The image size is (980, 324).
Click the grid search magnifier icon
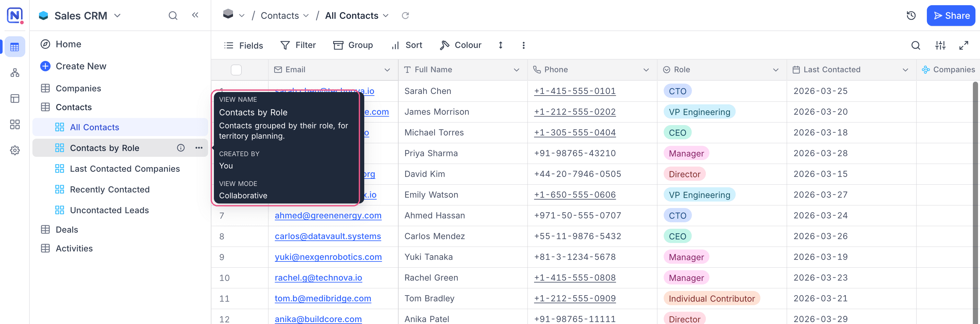[915, 46]
